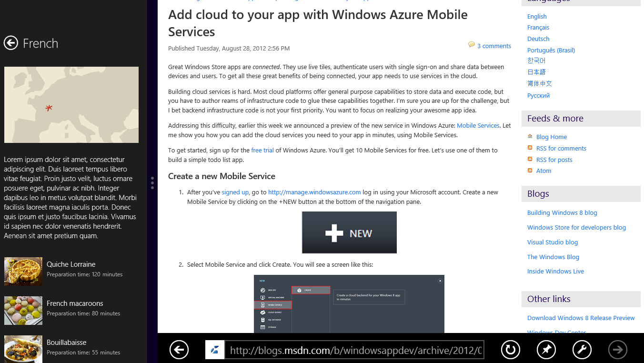Click the signed up link
Viewport: 644px width, 363px height.
pos(235,192)
